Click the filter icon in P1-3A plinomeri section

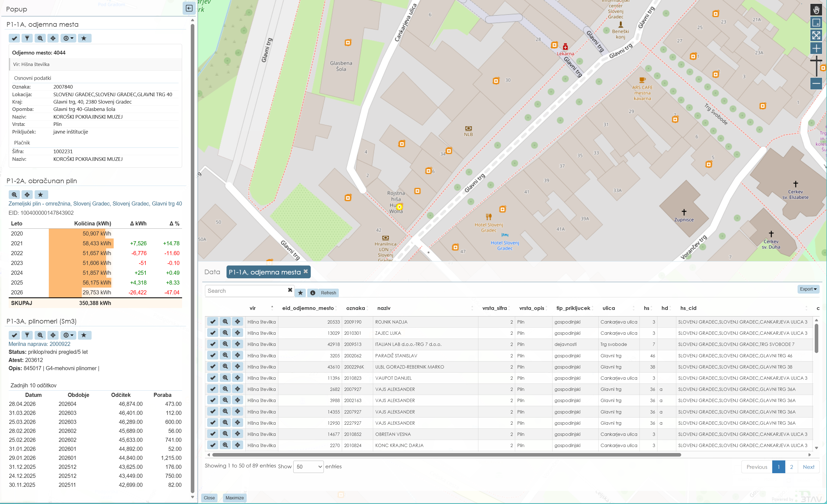pyautogui.click(x=27, y=335)
